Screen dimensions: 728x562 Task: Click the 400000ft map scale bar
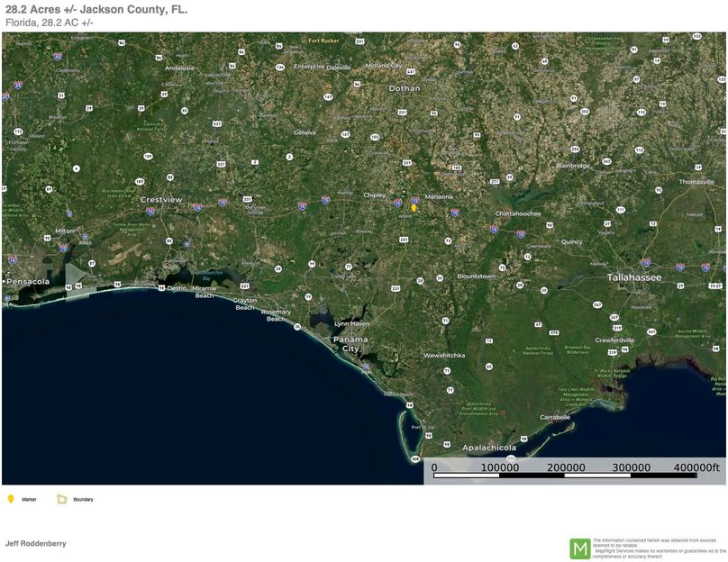pos(577,469)
